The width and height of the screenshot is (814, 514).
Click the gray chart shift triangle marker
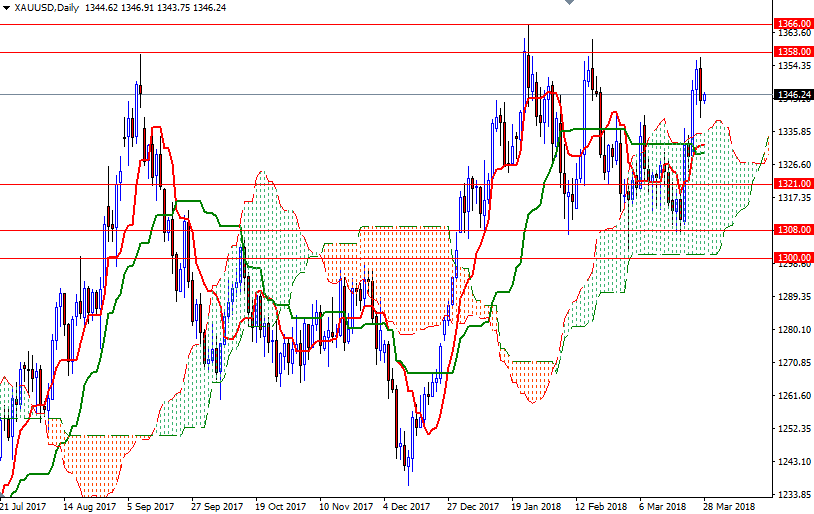tap(569, 2)
